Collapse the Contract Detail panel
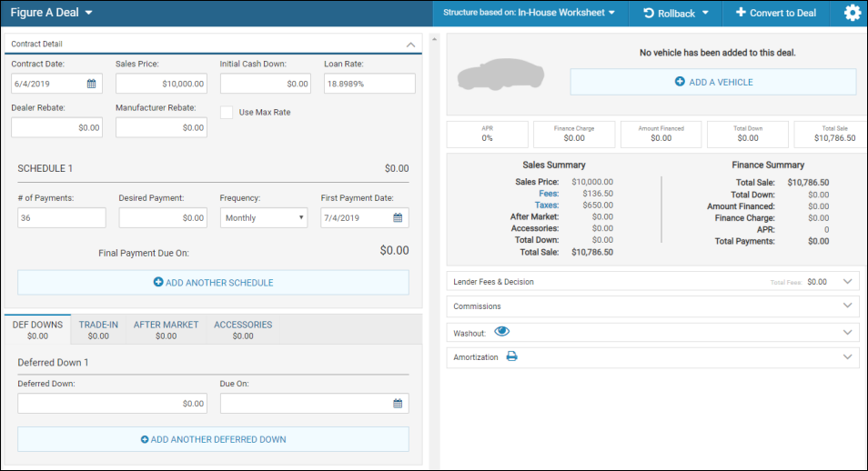The width and height of the screenshot is (868, 471). (410, 45)
